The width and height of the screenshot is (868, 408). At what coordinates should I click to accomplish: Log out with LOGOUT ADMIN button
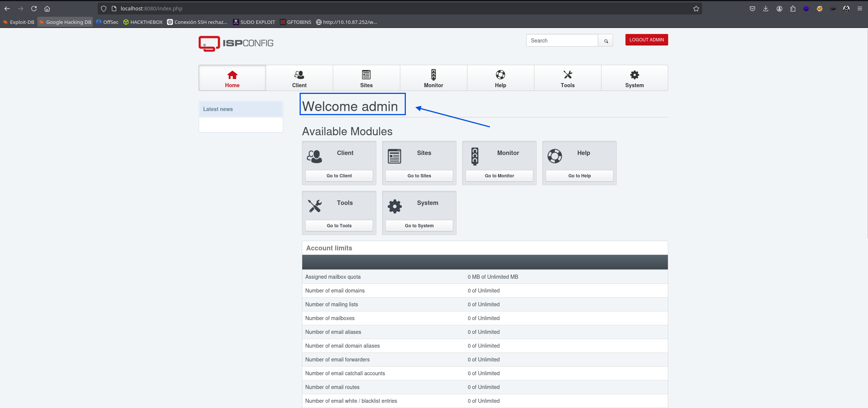(647, 40)
